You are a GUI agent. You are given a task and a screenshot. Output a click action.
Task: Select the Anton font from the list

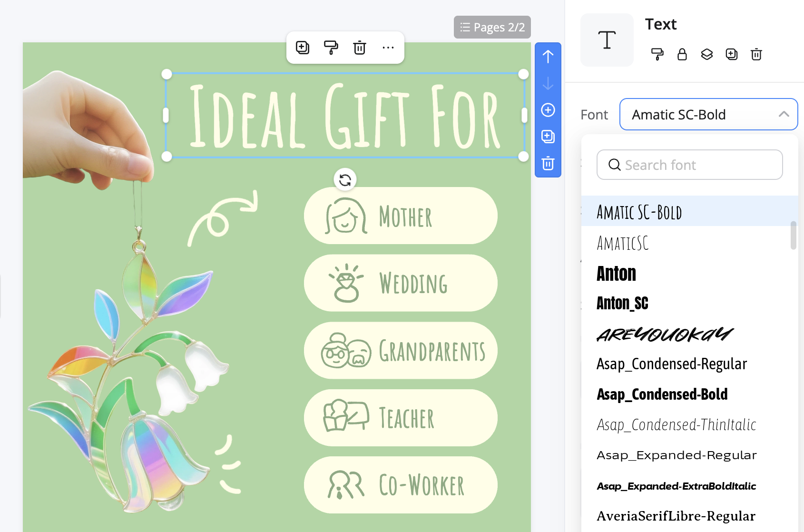click(616, 273)
